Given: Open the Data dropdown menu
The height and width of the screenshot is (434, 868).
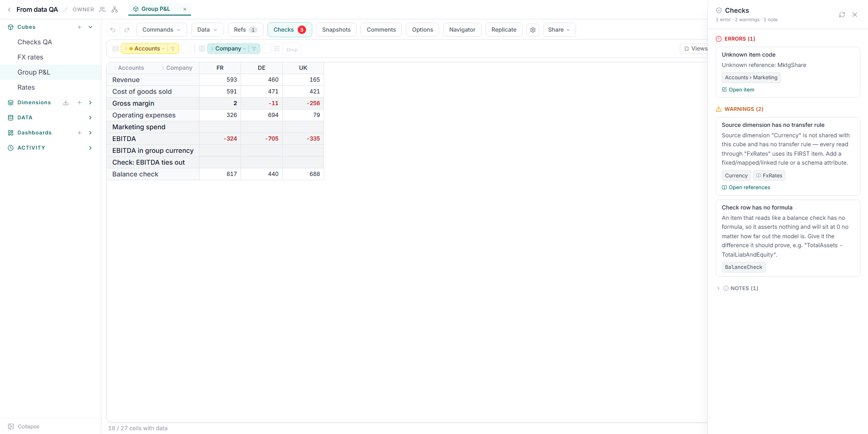Looking at the screenshot, I should 208,30.
